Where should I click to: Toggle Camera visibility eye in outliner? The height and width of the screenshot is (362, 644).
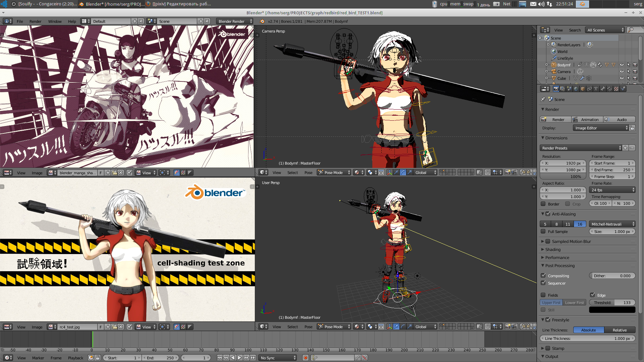pos(622,71)
